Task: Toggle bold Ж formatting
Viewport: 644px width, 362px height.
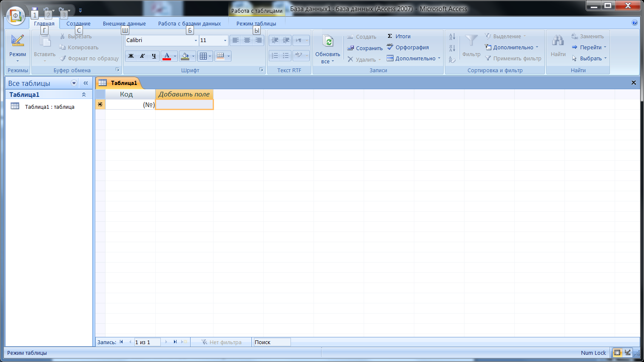Action: pyautogui.click(x=131, y=56)
